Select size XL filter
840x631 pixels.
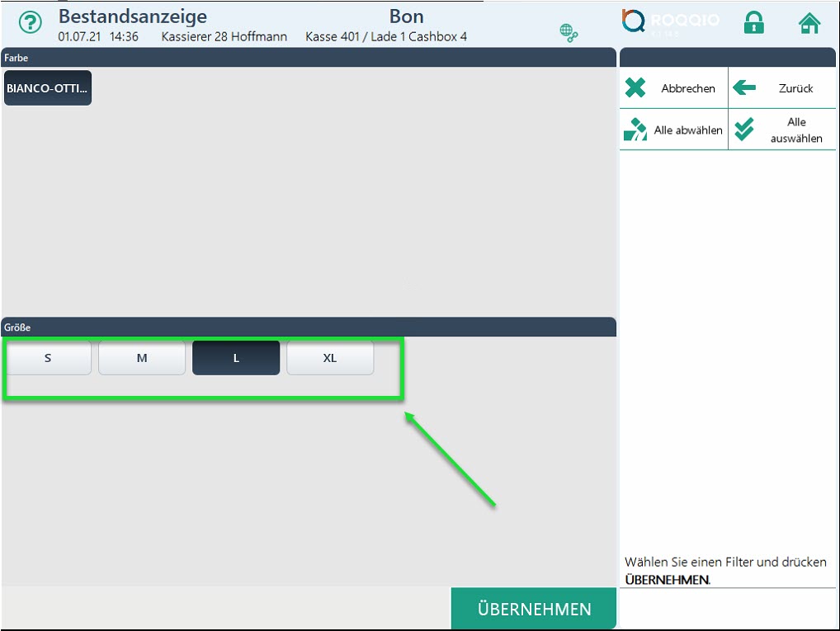click(330, 359)
